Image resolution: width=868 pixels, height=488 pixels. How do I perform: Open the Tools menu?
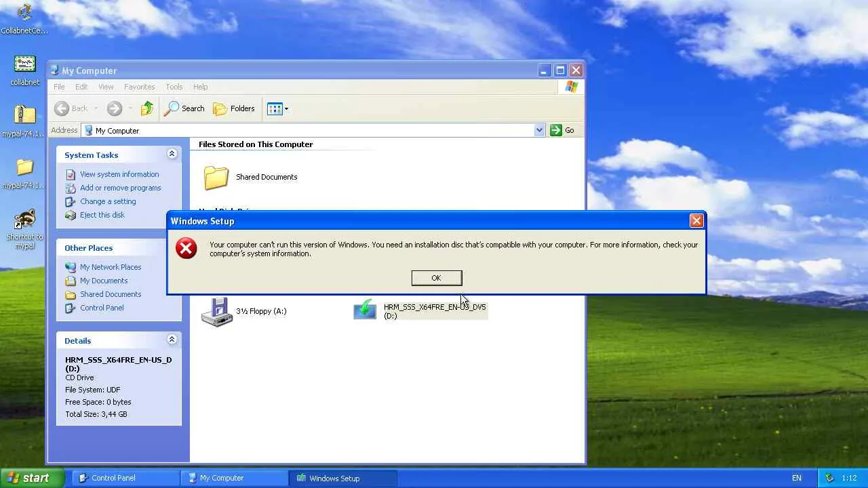[174, 87]
